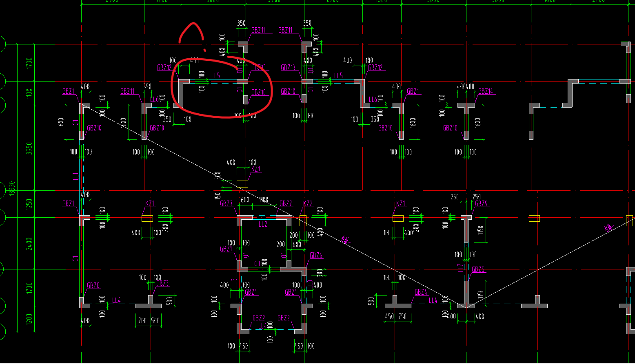The height and width of the screenshot is (364, 635).
Task: Select the GBZ8 corner label
Action: 93,286
